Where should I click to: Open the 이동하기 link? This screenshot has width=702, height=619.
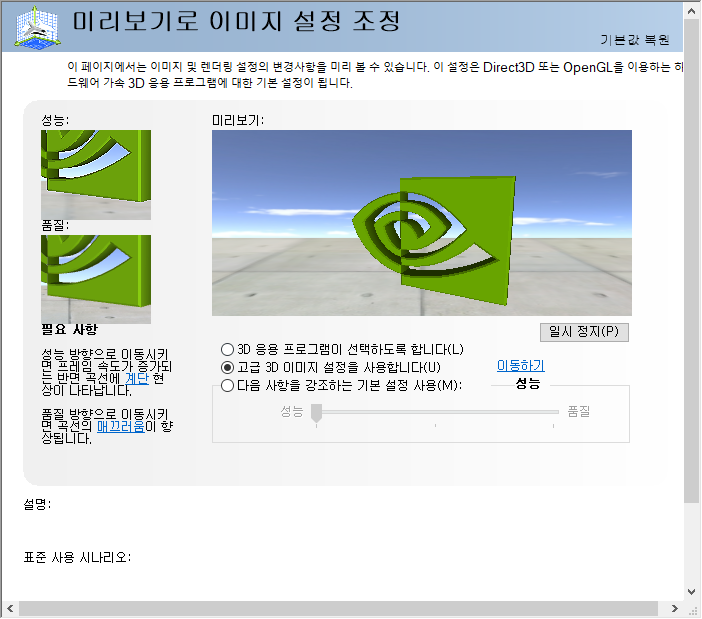[520, 366]
